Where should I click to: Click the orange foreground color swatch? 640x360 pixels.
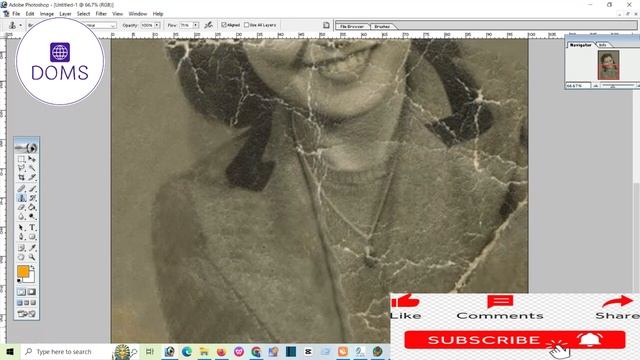[23, 271]
